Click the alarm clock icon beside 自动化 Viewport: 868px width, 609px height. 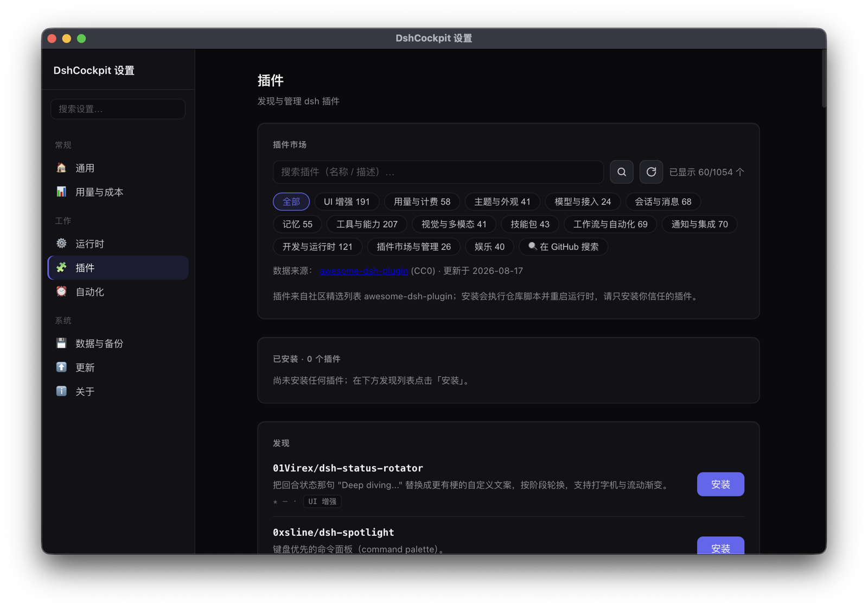pos(62,291)
